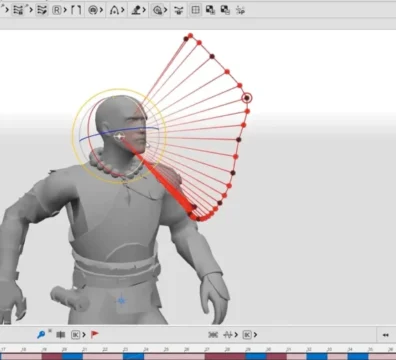Expand options arrow next to stamp icon
This screenshot has height=360, width=396.
pos(144,10)
